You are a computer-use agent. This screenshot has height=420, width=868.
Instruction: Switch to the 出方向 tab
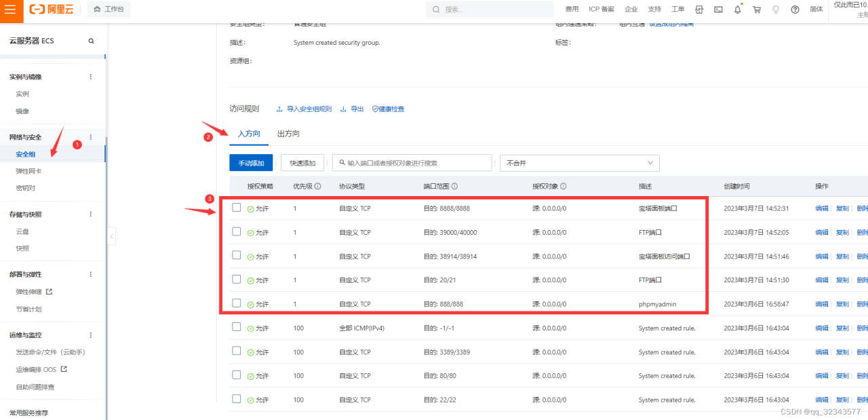point(288,134)
